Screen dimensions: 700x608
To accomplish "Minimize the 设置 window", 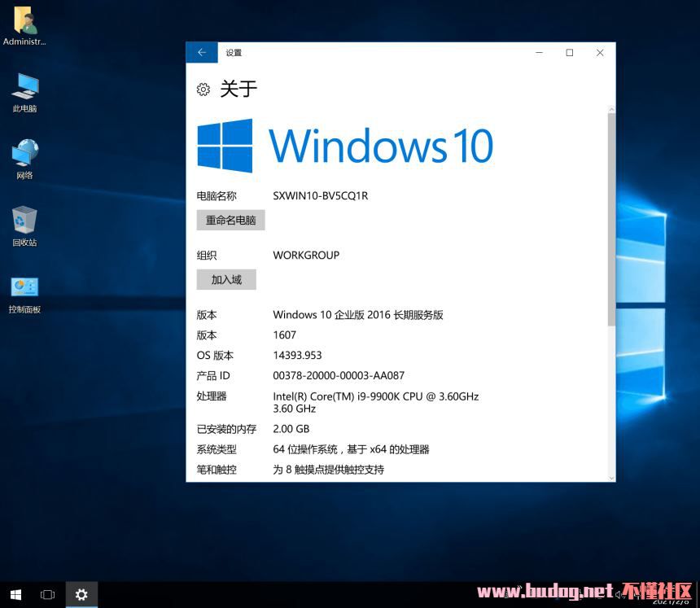I will (540, 53).
